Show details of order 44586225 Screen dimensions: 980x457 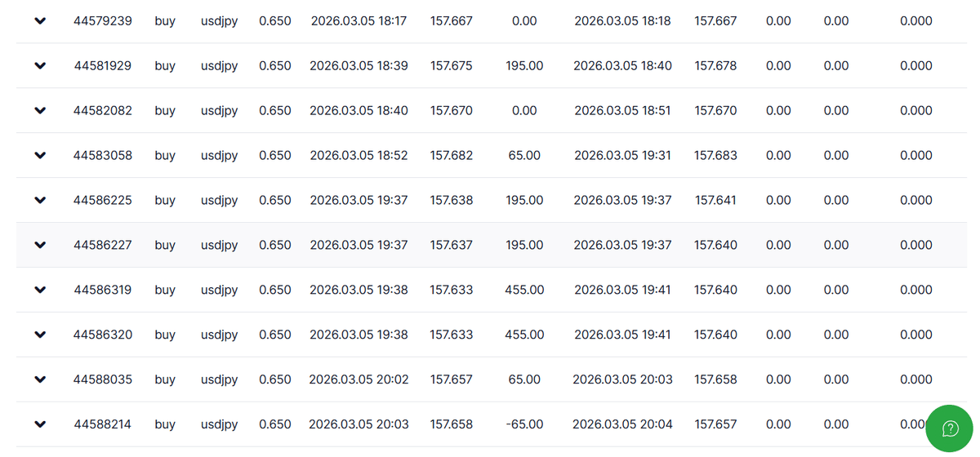point(40,201)
